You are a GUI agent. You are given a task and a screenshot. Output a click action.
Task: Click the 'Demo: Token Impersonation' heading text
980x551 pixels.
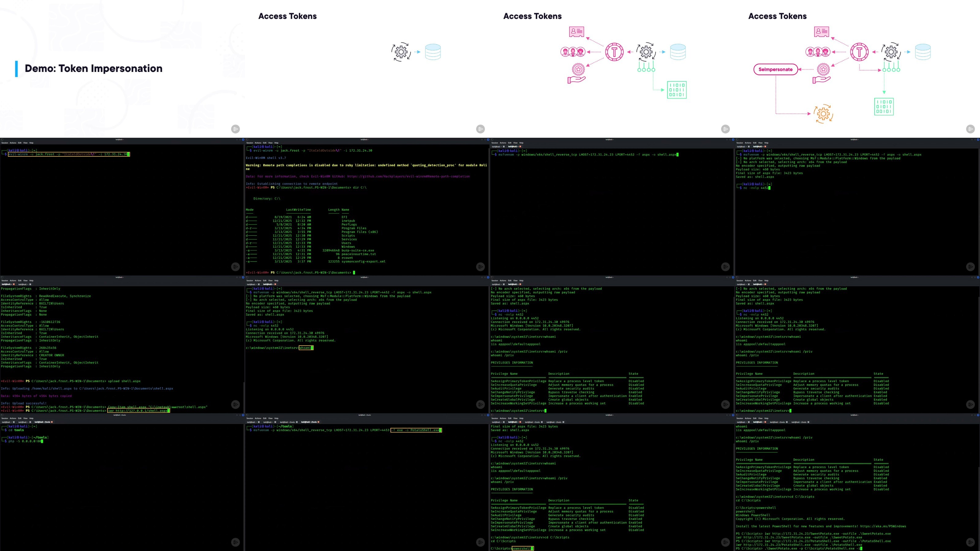94,69
